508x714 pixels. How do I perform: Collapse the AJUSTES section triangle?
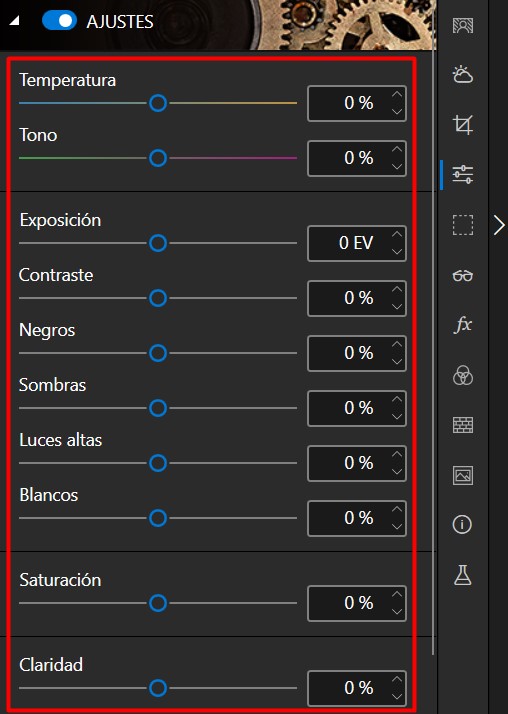click(15, 20)
